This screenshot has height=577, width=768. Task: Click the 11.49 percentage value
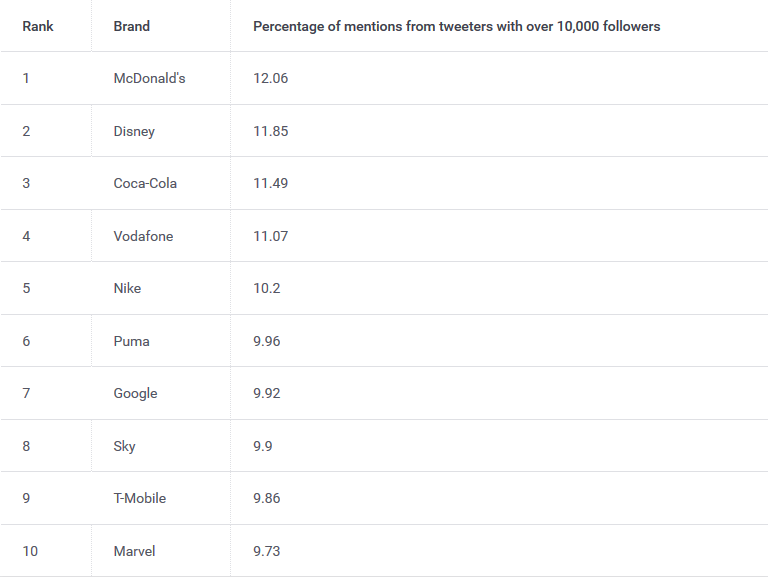(x=270, y=183)
